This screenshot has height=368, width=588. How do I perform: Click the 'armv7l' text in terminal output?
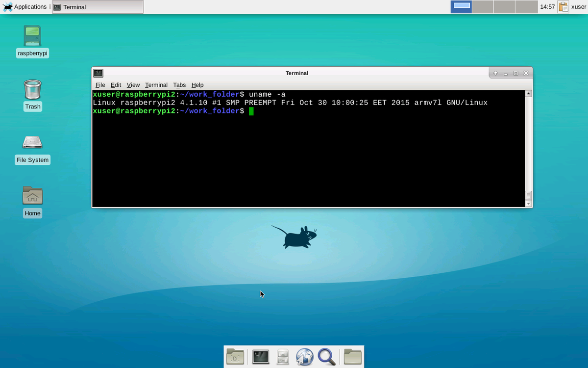coord(428,103)
